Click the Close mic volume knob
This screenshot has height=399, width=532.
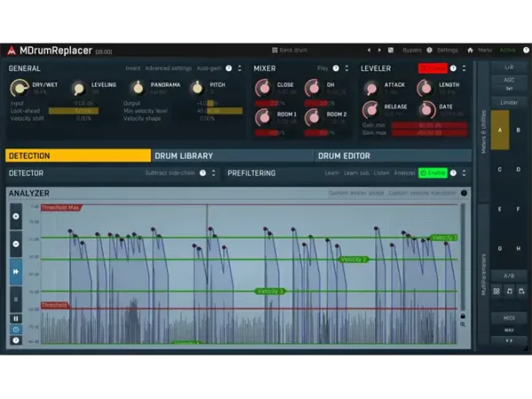pos(263,88)
